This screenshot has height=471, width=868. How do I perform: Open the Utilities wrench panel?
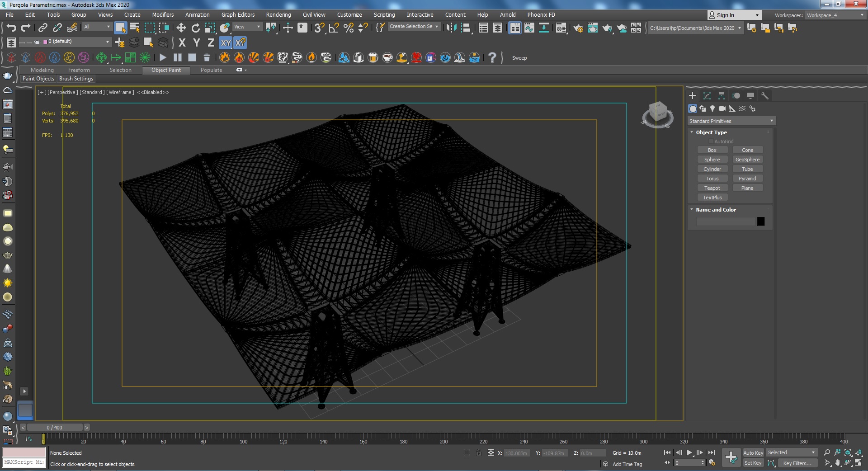pos(764,96)
